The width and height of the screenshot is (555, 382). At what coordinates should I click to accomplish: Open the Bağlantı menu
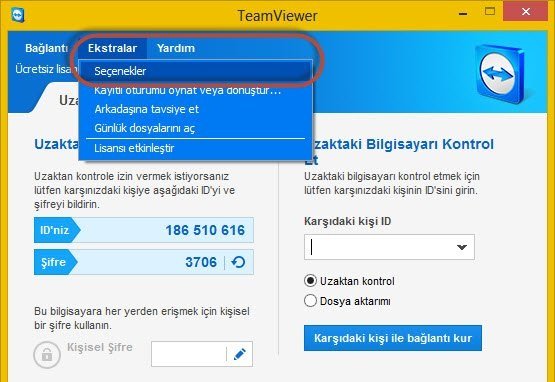click(46, 48)
